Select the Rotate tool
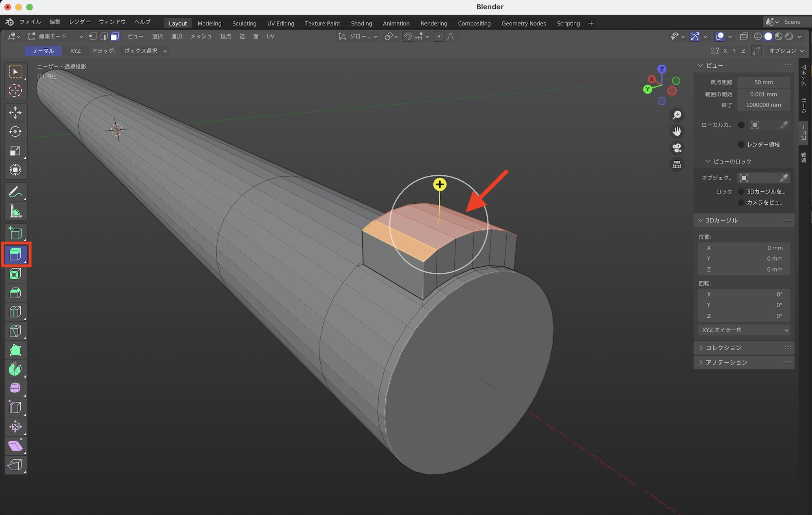 pos(15,131)
